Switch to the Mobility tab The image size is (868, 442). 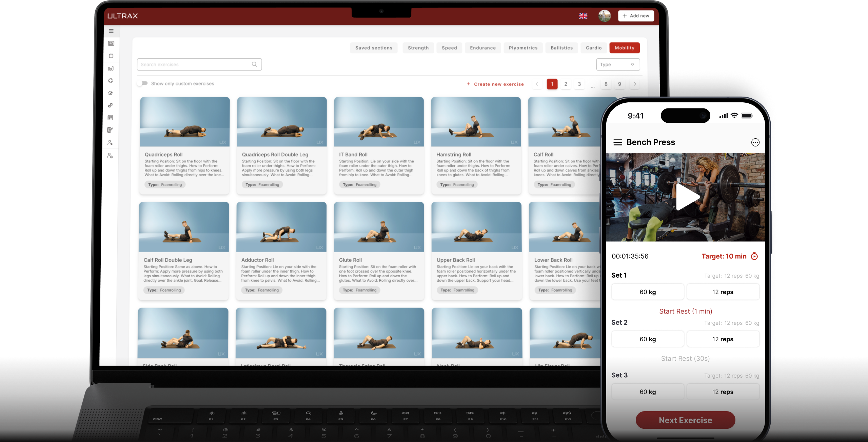(x=625, y=48)
